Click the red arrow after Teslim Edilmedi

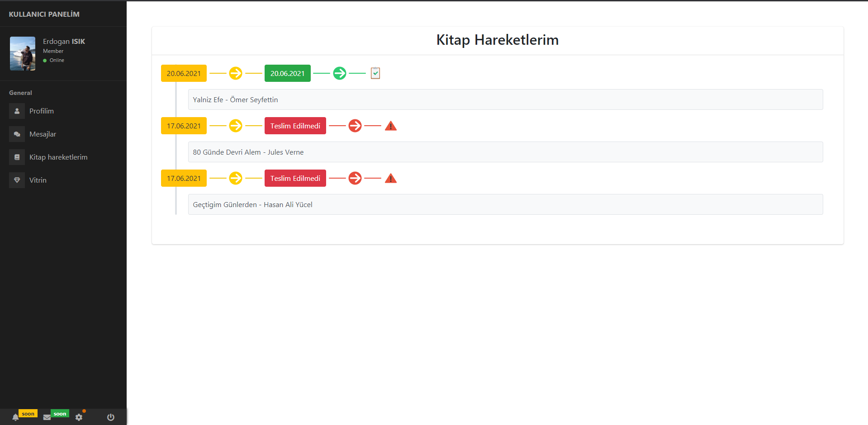coord(355,126)
